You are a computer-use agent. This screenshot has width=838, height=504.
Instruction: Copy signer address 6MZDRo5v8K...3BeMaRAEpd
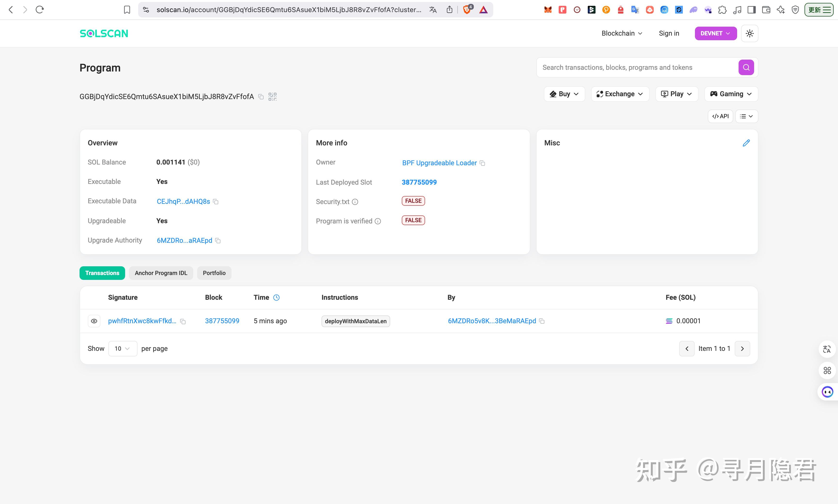pyautogui.click(x=542, y=321)
